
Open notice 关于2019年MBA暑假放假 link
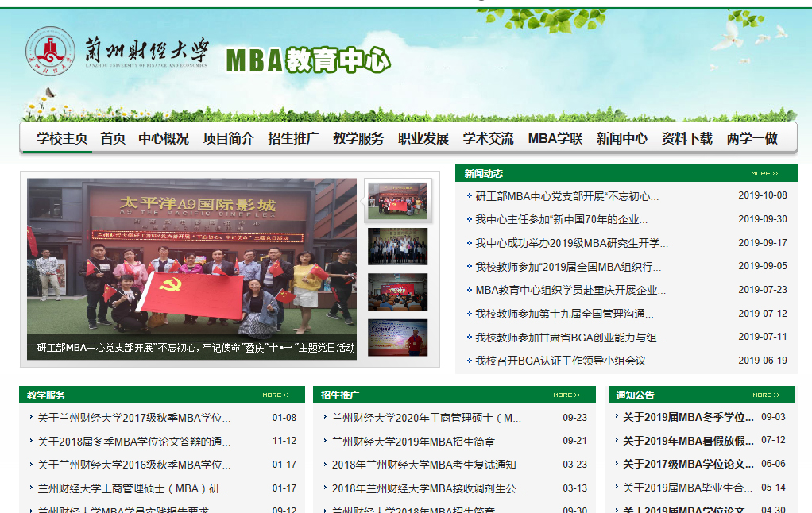pos(688,440)
